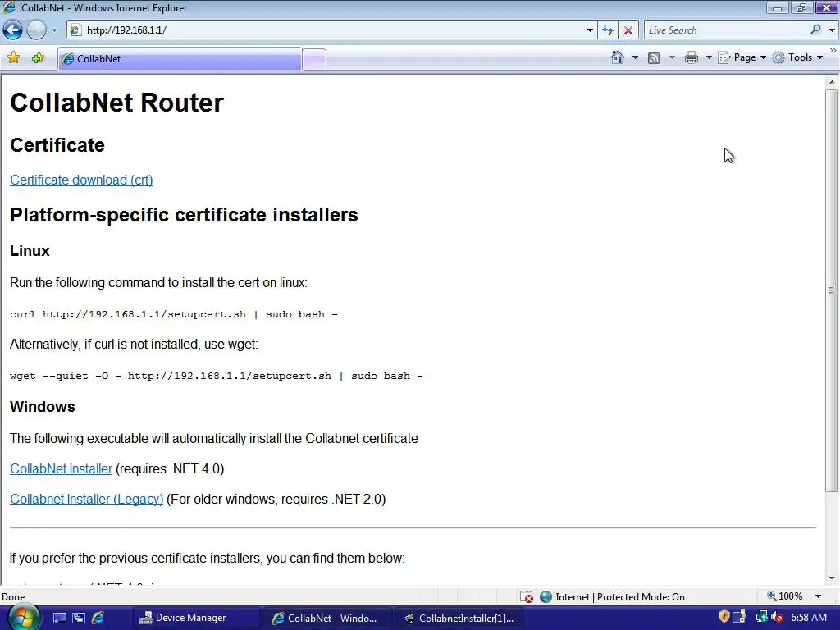Screen dimensions: 840x630
Task: Click the network connection tray icon
Action: click(x=761, y=617)
